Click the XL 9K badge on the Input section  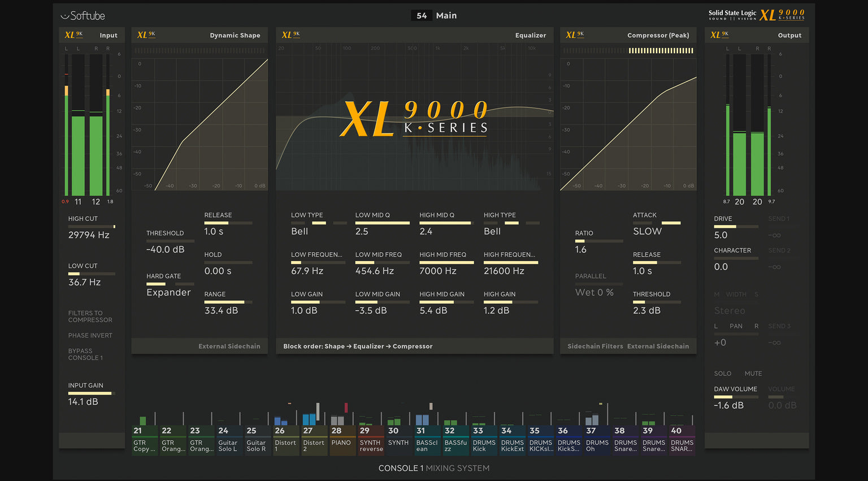pos(73,34)
